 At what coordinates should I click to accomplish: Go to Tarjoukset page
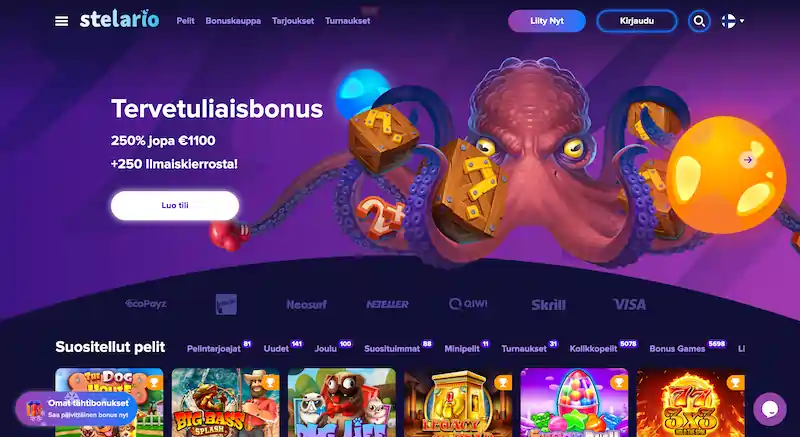[x=293, y=21]
